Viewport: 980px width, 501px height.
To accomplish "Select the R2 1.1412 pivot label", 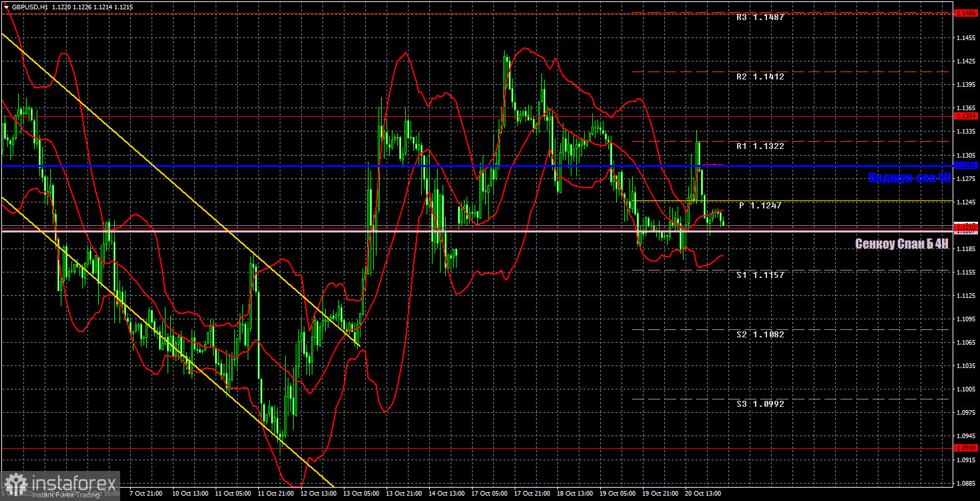I will pos(760,77).
